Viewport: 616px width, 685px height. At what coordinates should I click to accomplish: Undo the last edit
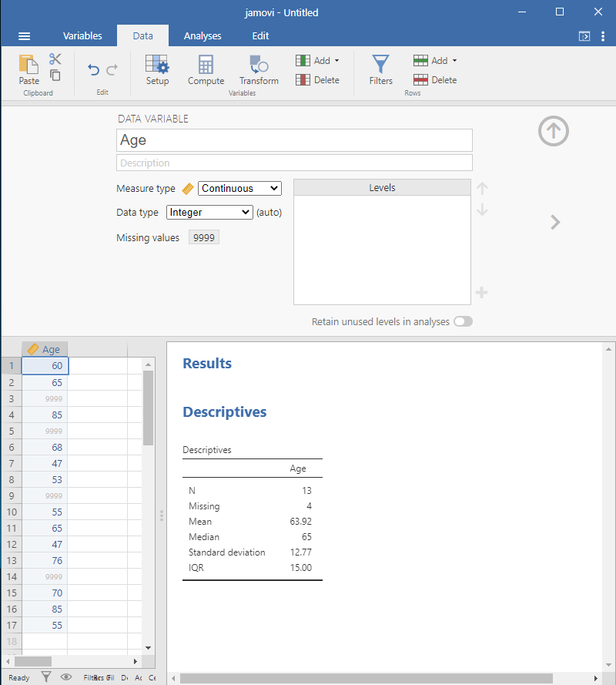coord(93,69)
